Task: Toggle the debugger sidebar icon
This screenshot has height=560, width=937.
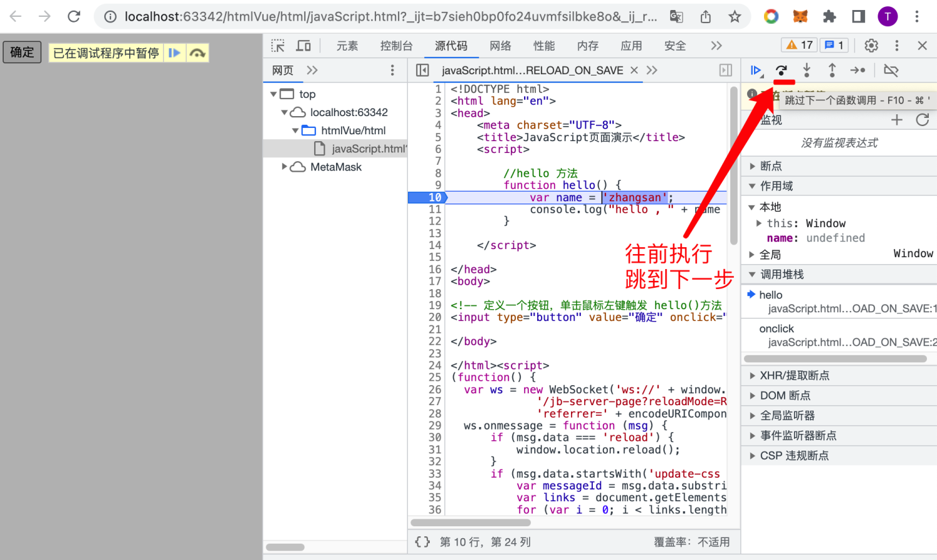Action: pyautogui.click(x=726, y=71)
